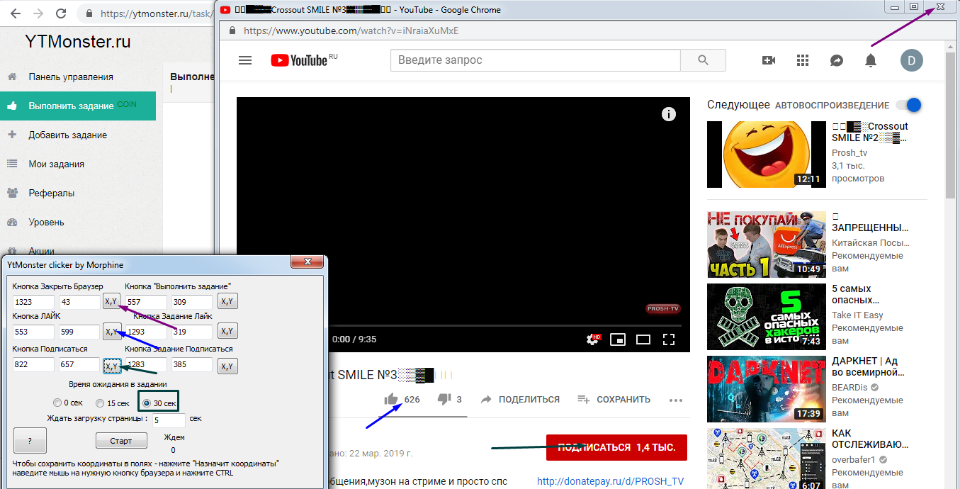Open the create video camera icon

click(x=768, y=60)
